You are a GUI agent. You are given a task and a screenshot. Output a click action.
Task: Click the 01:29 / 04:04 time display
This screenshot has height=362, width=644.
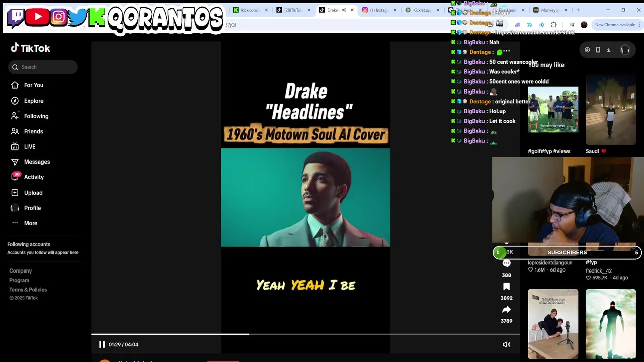click(x=123, y=344)
